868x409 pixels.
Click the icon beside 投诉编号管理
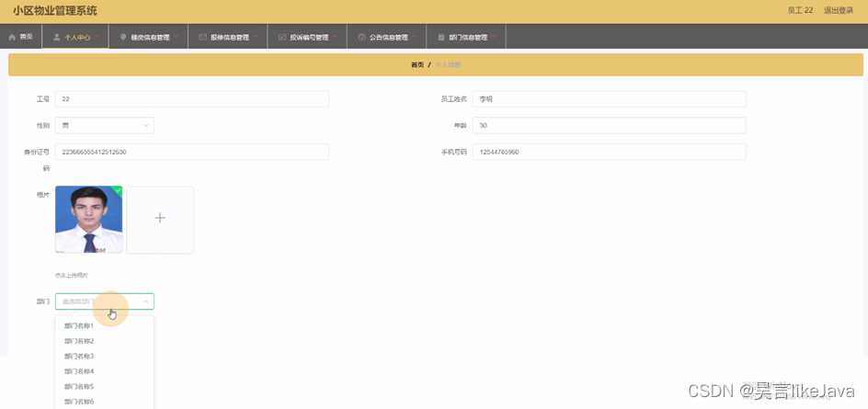click(x=282, y=37)
